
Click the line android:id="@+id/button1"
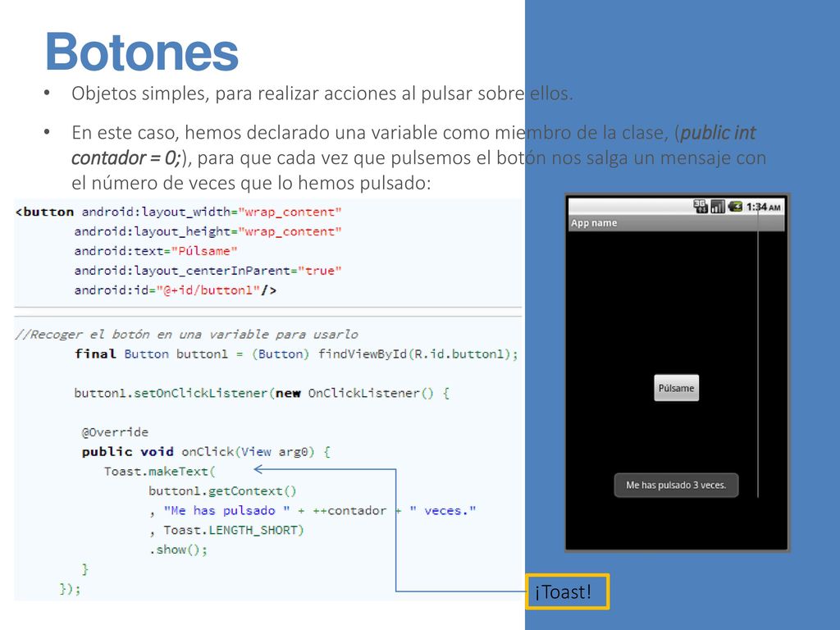[176, 290]
